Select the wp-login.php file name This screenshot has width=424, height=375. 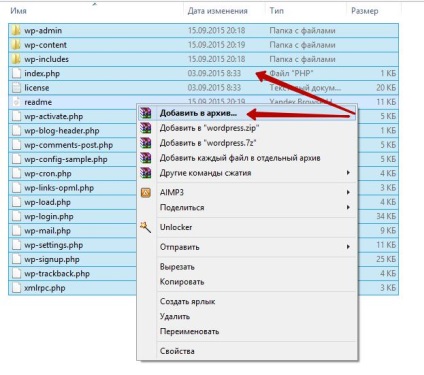[49, 217]
